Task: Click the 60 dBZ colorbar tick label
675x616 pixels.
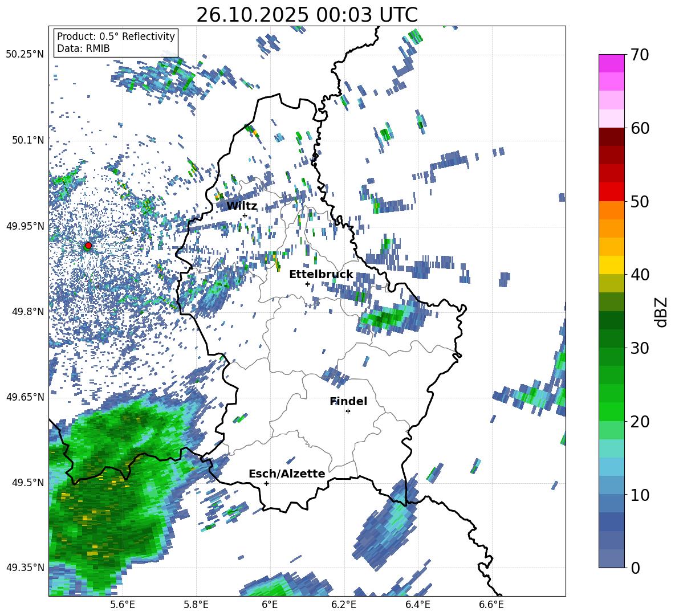Action: coord(640,128)
